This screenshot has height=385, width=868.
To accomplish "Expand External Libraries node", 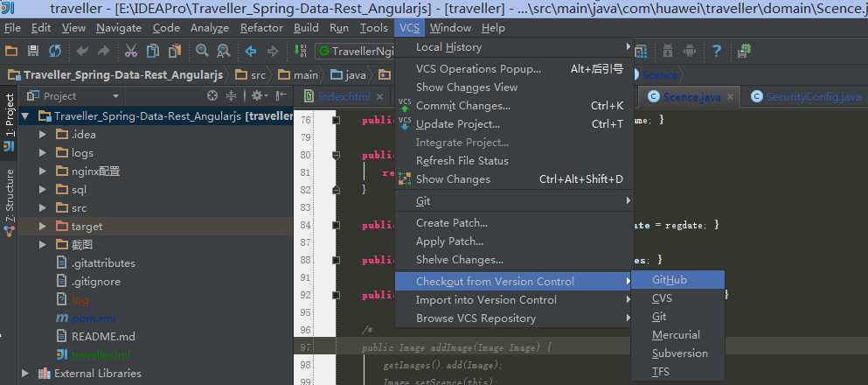I will (24, 374).
